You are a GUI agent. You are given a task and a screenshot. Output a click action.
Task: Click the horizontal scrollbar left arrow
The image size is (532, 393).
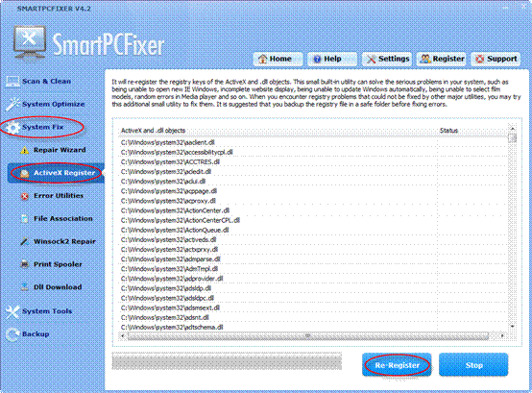click(x=123, y=336)
